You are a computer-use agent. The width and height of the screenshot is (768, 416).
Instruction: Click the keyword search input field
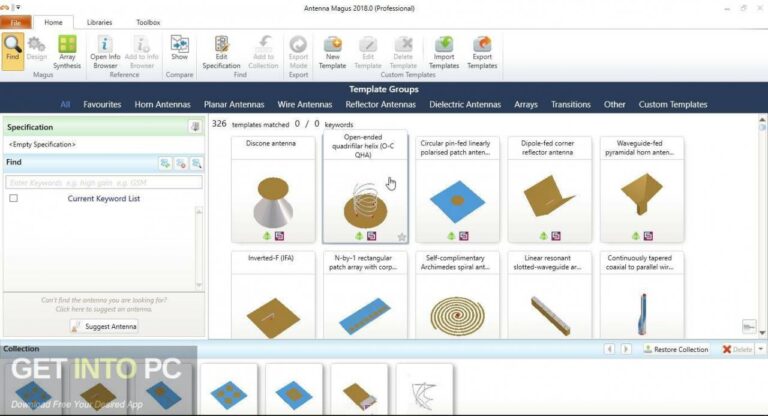tap(104, 182)
